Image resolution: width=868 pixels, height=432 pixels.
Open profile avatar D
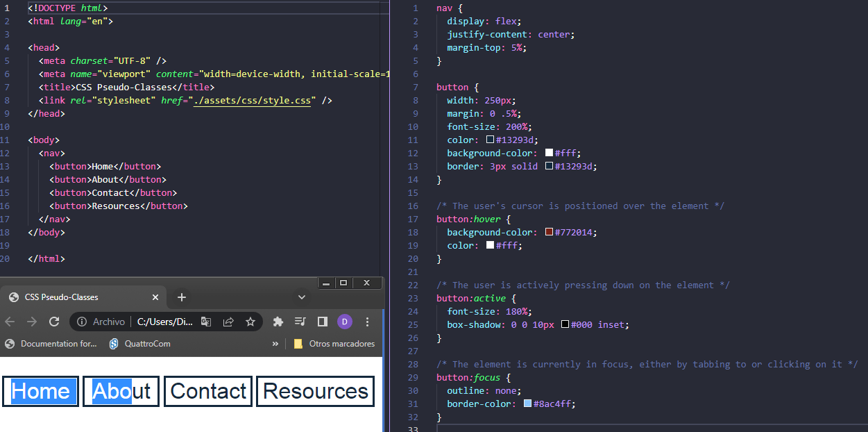click(x=345, y=322)
